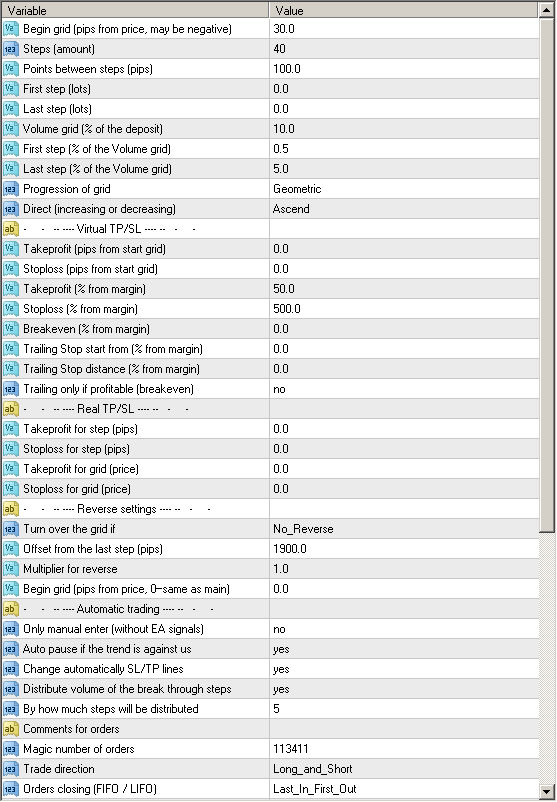The height and width of the screenshot is (802, 557).
Task: Click the double icon beside Multiplier for reverse
Action: click(x=11, y=569)
